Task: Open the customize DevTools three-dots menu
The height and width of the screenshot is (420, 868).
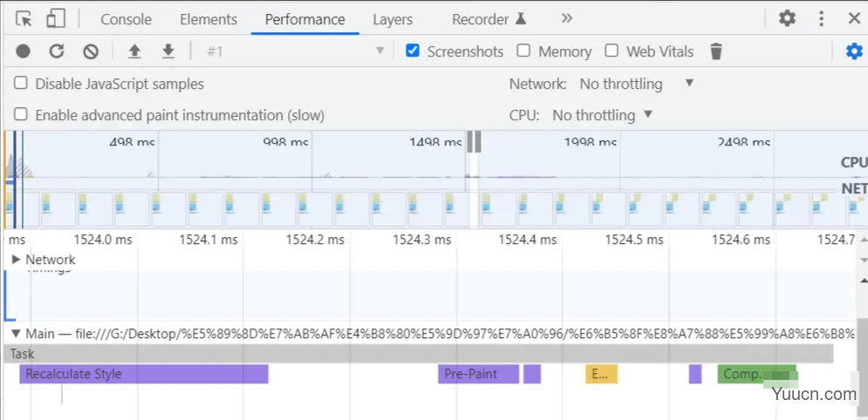Action: (x=822, y=19)
